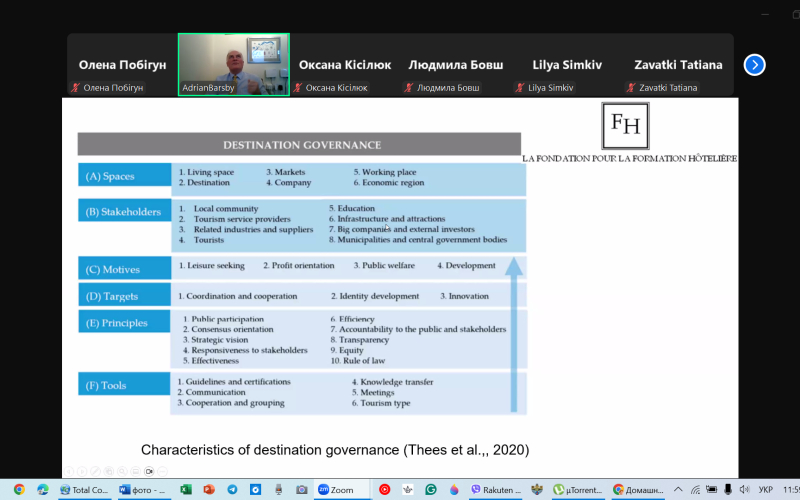The image size is (800, 500).
Task: Click the text 'Rule of law'
Action: [x=364, y=361]
